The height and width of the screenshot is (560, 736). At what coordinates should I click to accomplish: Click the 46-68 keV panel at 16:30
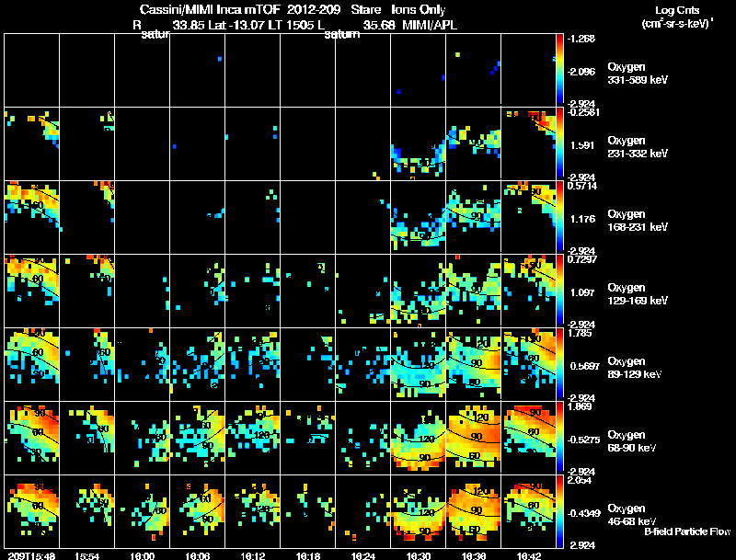[418, 511]
